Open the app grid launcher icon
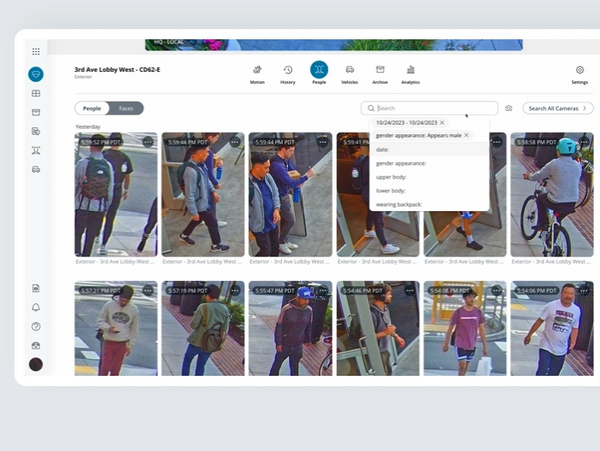The width and height of the screenshot is (600, 451). tap(36, 51)
